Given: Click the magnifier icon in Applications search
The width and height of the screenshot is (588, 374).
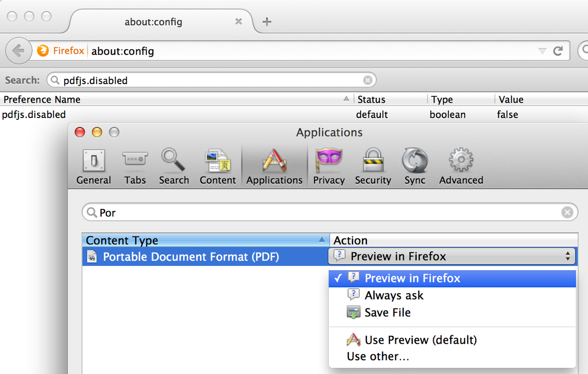Looking at the screenshot, I should [x=92, y=212].
